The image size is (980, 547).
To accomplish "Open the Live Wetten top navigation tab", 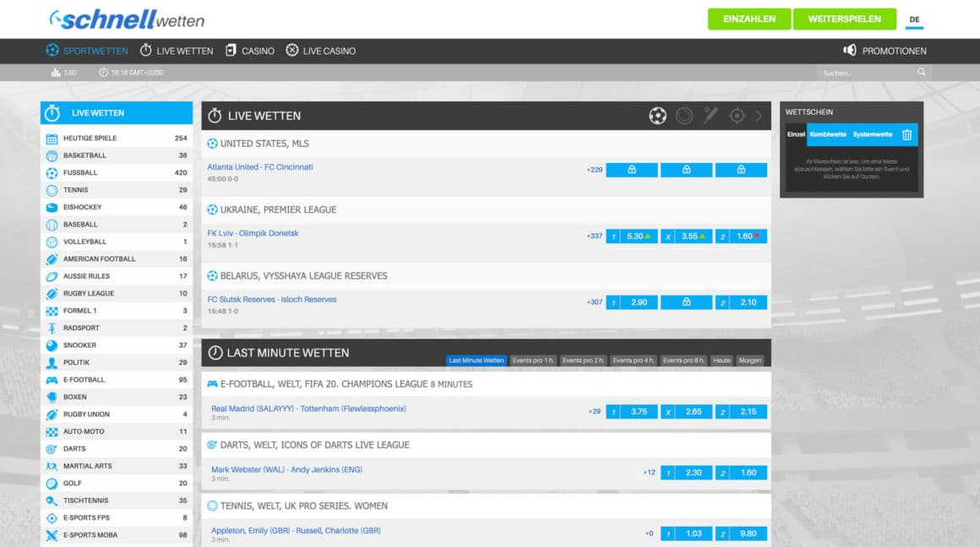I will (x=177, y=51).
